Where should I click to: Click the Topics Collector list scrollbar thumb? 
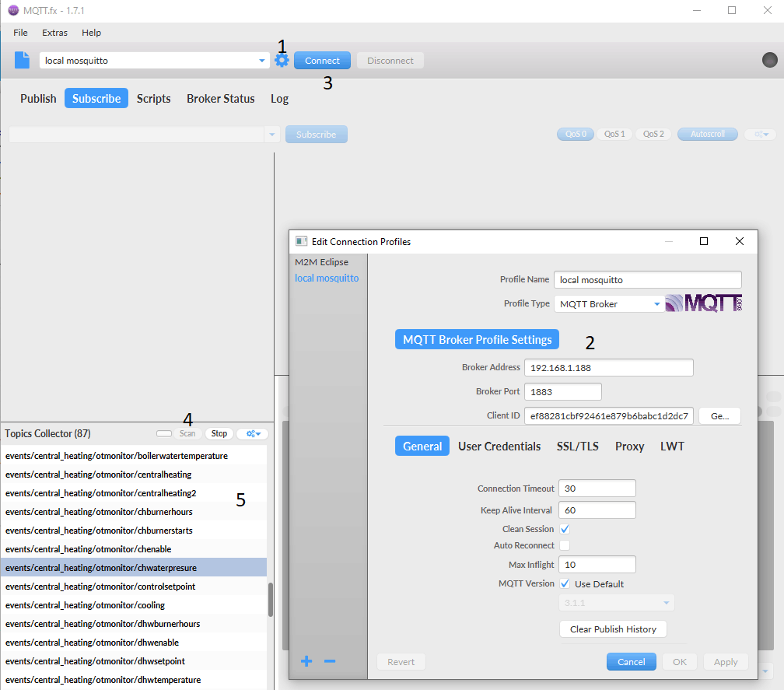[271, 600]
